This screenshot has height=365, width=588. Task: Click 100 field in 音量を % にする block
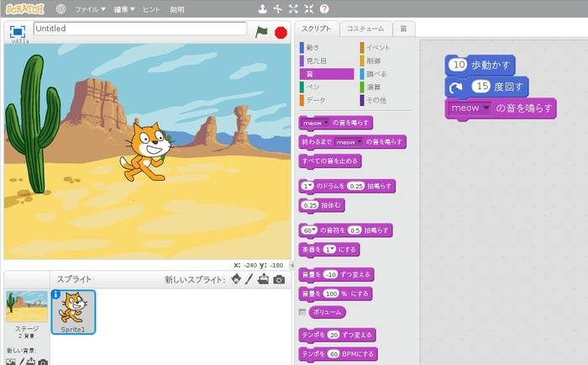(331, 294)
